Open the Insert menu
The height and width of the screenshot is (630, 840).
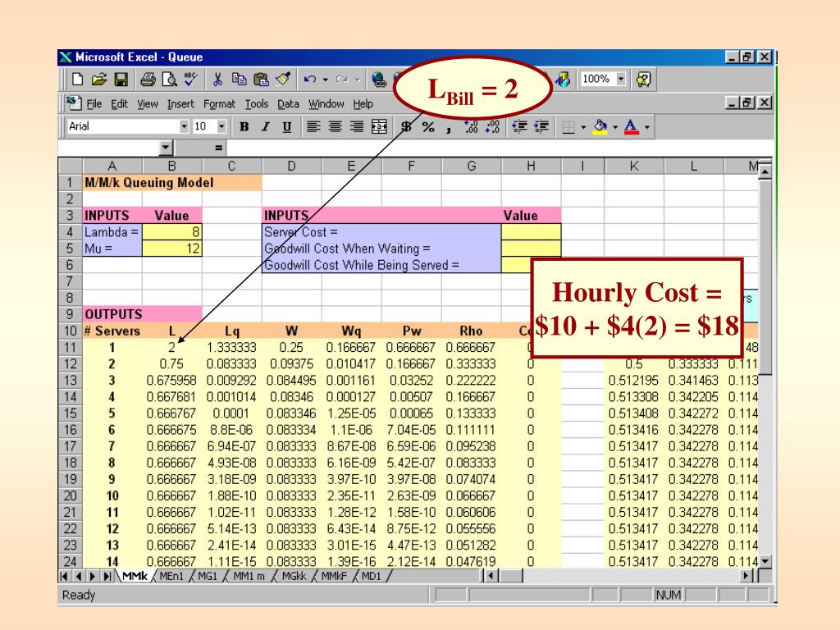coord(180,104)
